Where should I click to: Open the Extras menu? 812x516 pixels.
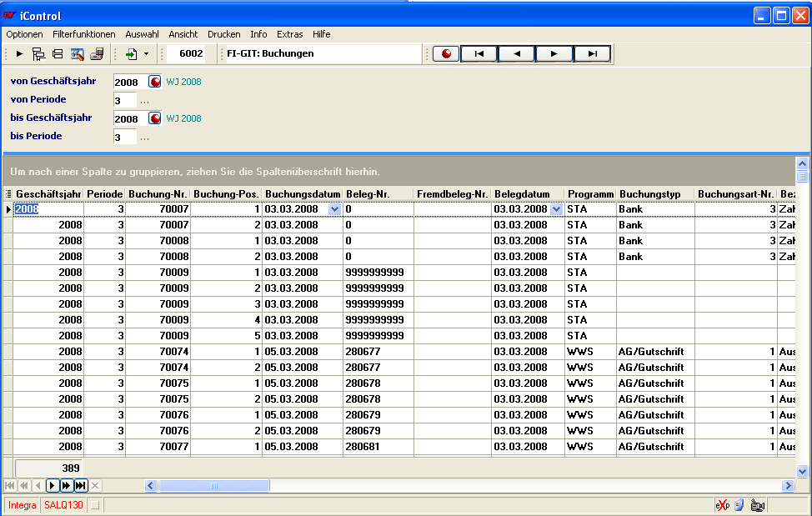tap(290, 34)
